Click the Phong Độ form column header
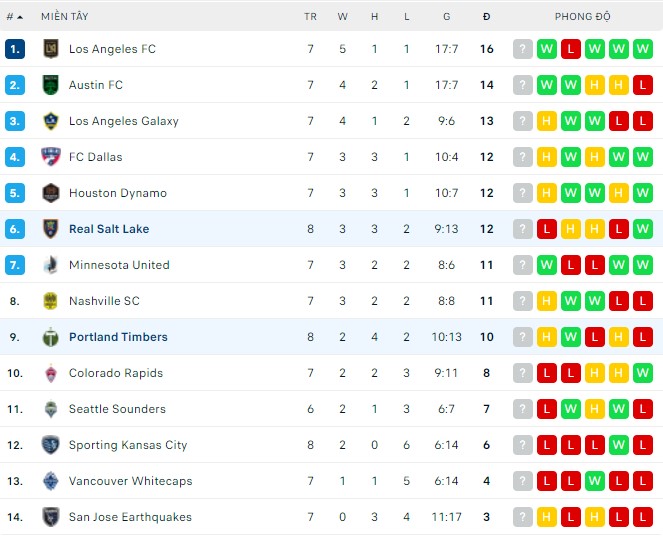 [583, 17]
